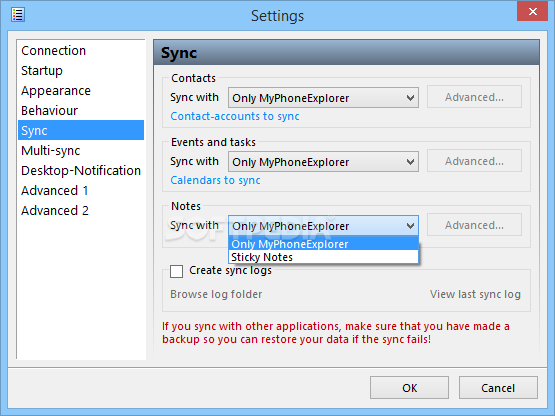Click the Notes group label
Screen dimensions: 555x416
[x=186, y=206]
